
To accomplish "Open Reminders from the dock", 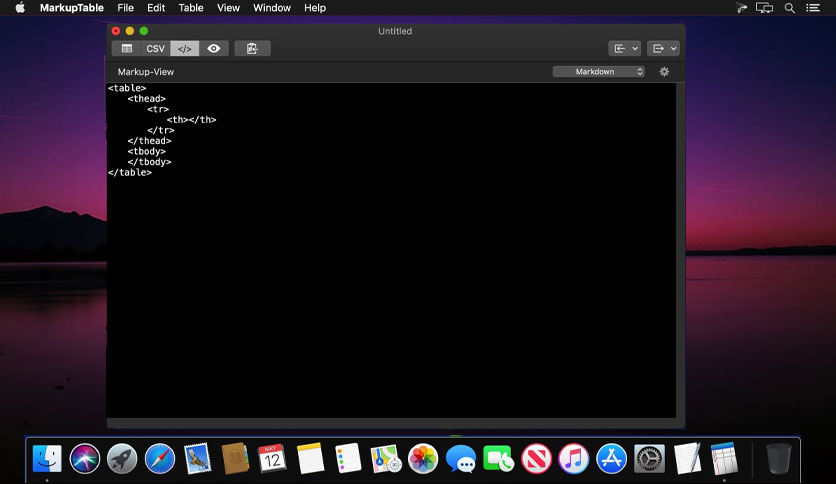I will click(x=348, y=458).
